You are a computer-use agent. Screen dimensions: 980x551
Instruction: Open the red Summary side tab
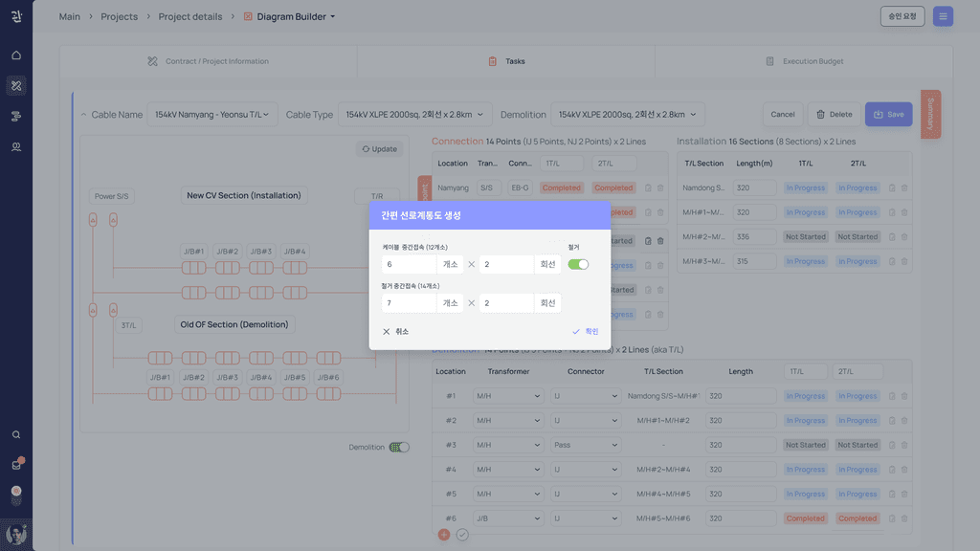click(x=930, y=114)
